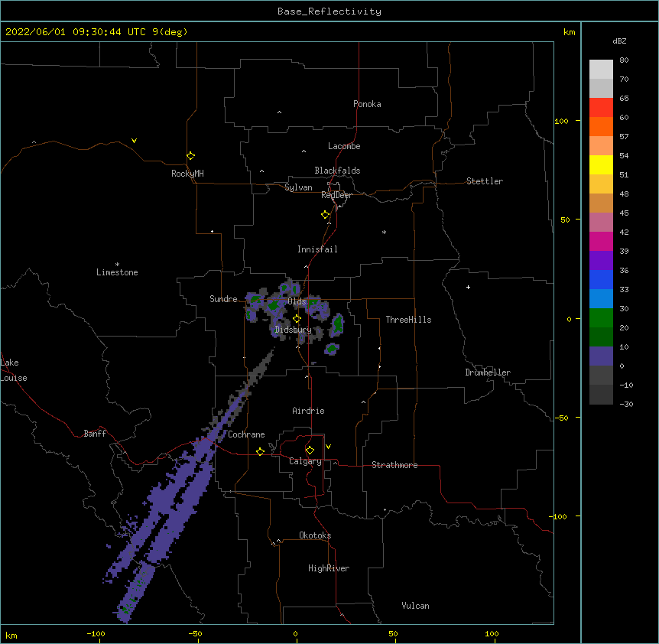This screenshot has height=644, width=659.
Task: Click the red 65 dBZ legend swatch
Action: tap(601, 108)
